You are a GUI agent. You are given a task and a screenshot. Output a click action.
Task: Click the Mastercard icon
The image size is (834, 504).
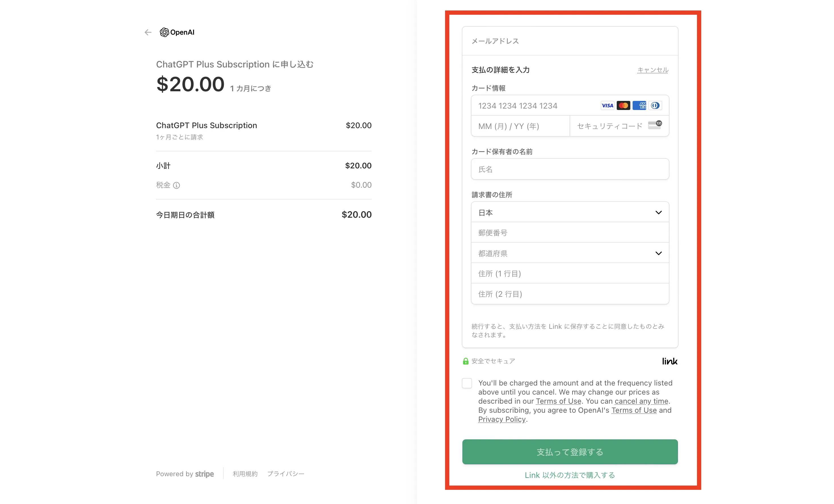tap(623, 105)
